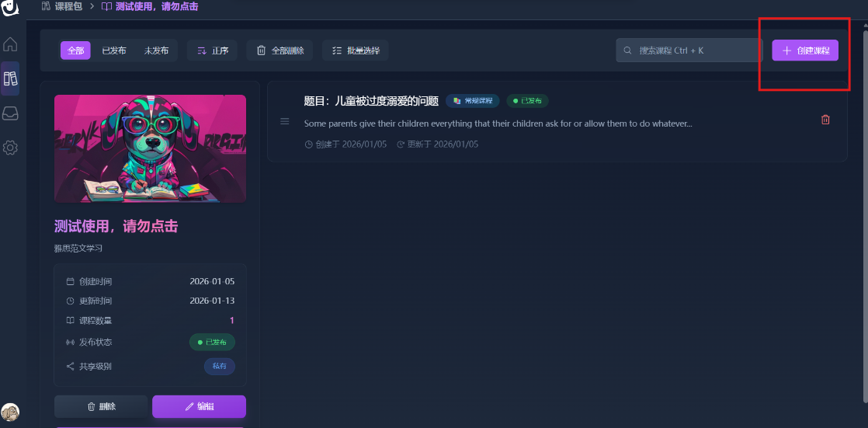
Task: Click the cartoon dog cover thumbnail
Action: click(x=150, y=148)
